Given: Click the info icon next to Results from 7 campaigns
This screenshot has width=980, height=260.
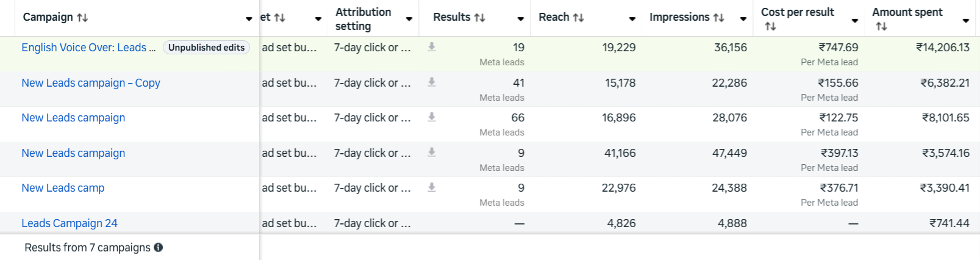Looking at the screenshot, I should pyautogui.click(x=159, y=247).
